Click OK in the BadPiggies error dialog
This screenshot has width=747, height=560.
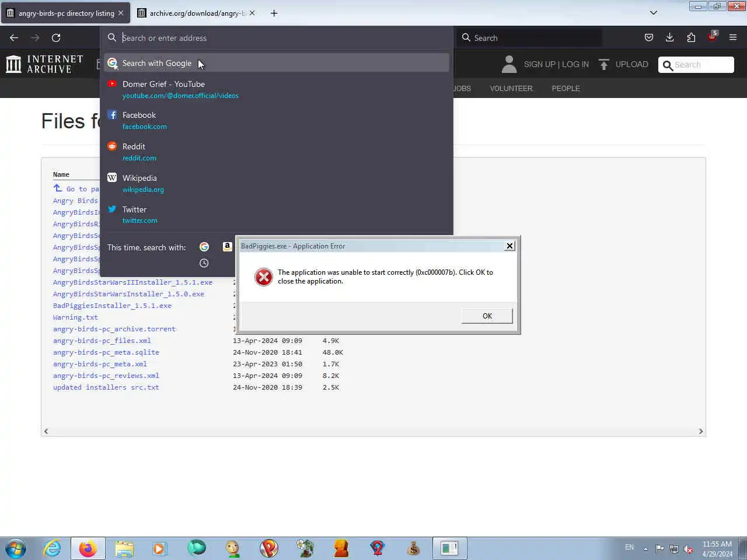[487, 316]
